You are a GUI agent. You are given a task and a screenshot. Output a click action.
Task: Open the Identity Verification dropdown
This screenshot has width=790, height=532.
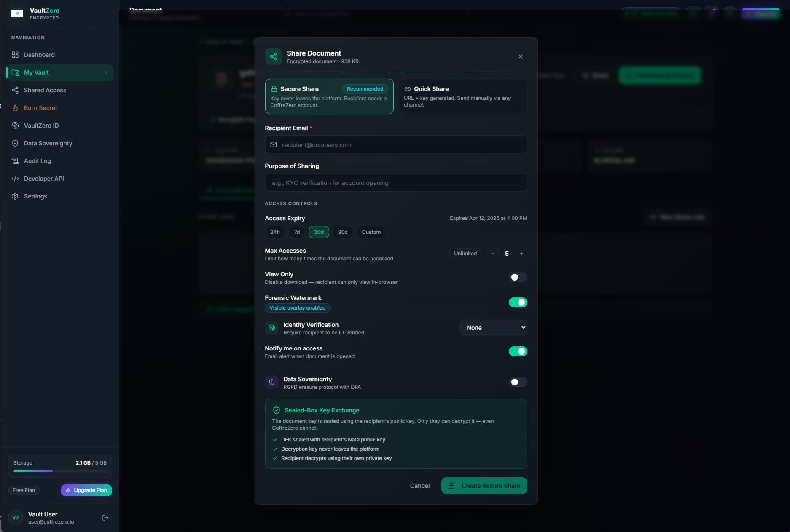(x=493, y=328)
